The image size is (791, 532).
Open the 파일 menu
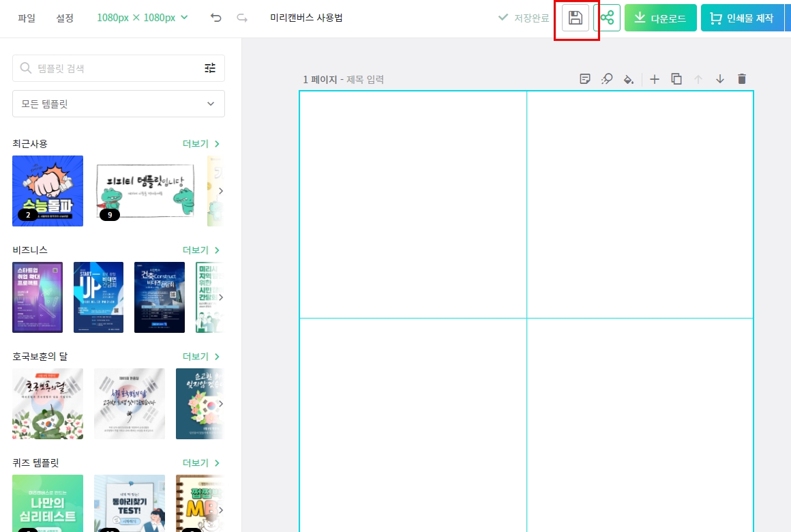[27, 18]
